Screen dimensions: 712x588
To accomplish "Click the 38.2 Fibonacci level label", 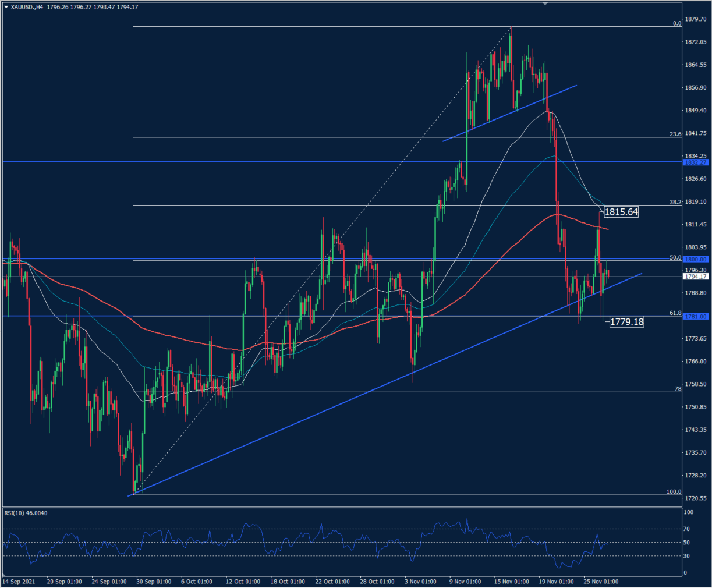I will pyautogui.click(x=675, y=202).
